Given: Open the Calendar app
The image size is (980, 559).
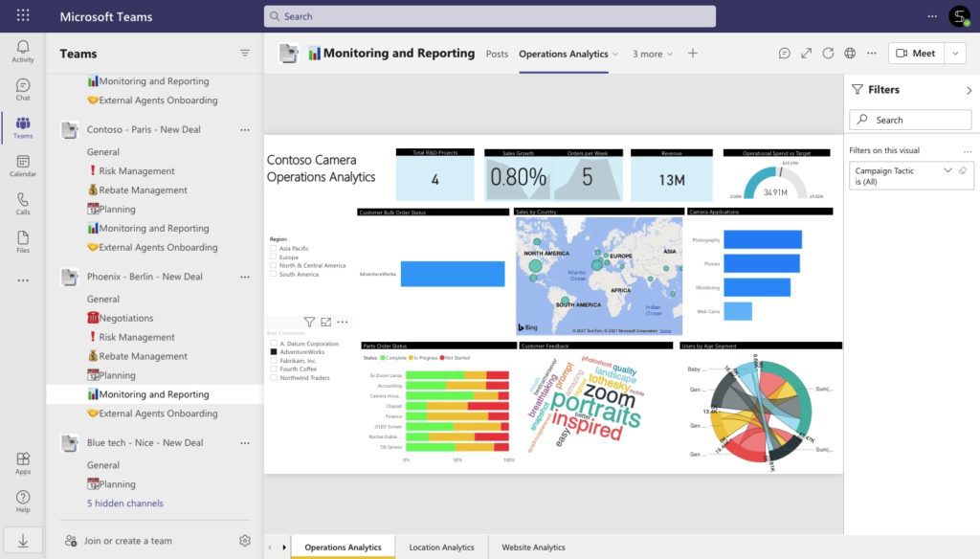Looking at the screenshot, I should (23, 166).
